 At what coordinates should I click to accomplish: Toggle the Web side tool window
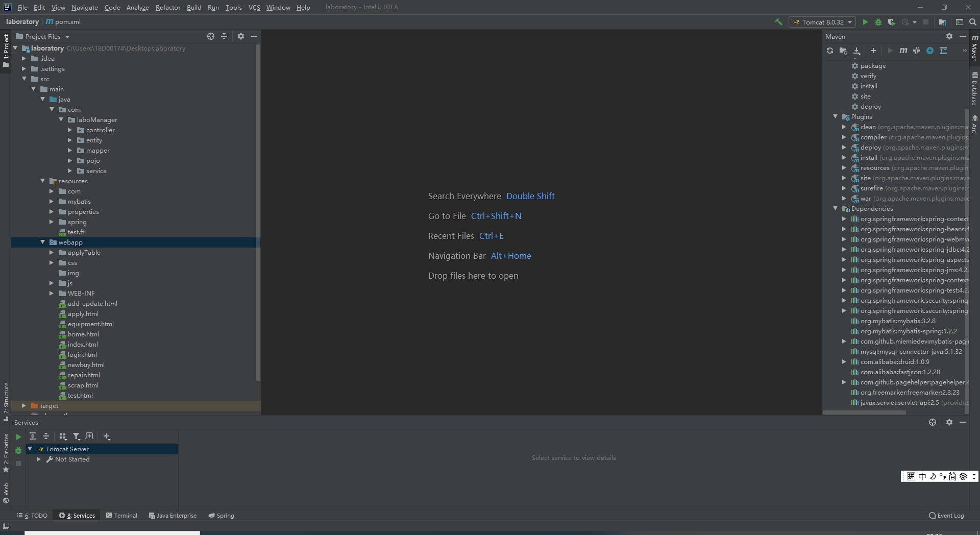pos(6,493)
